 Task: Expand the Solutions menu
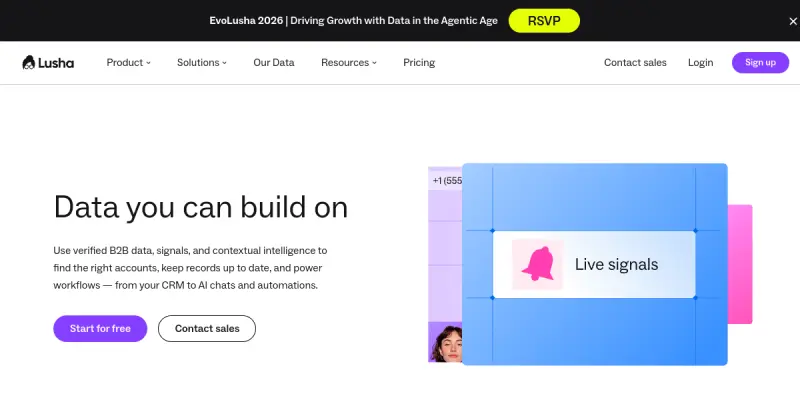click(x=202, y=63)
